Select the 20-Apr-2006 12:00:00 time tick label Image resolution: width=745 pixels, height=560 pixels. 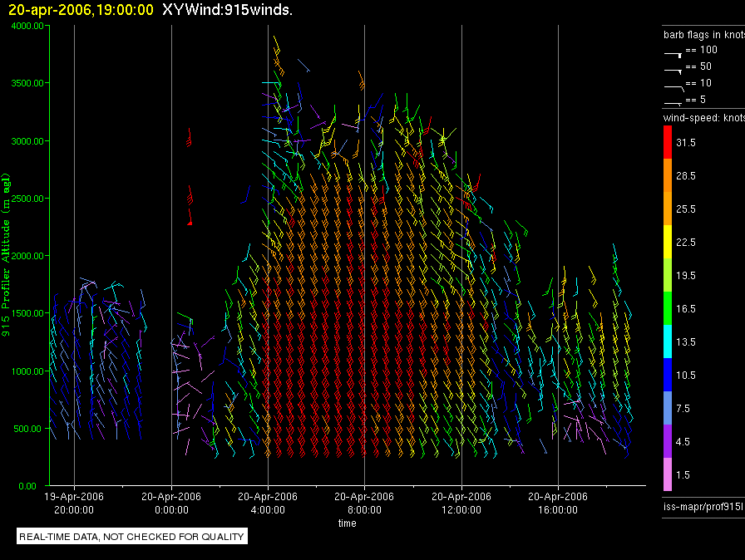coord(461,502)
